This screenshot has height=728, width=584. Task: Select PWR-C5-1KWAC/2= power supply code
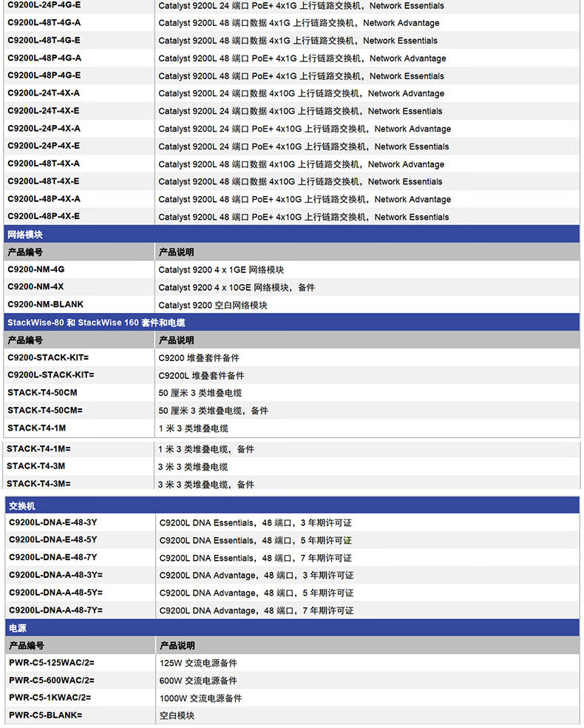(x=50, y=698)
